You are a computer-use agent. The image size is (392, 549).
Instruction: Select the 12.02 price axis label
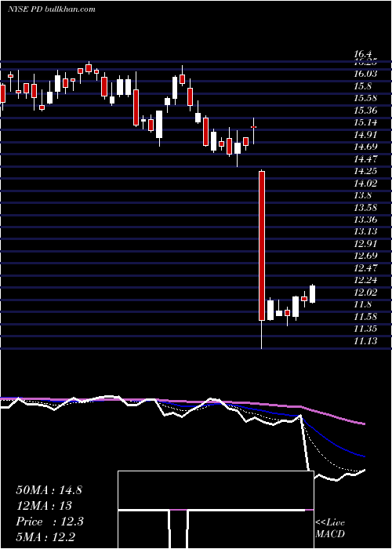coord(365,293)
